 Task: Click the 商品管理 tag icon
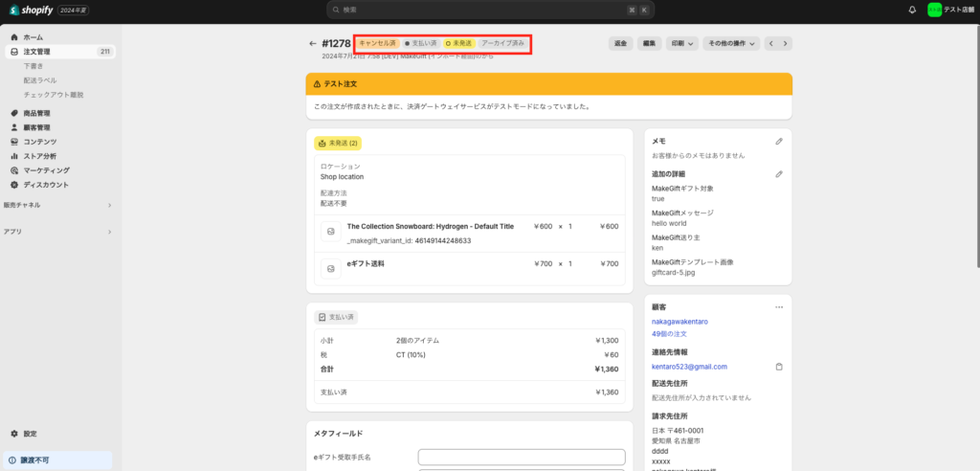pyautogui.click(x=14, y=113)
